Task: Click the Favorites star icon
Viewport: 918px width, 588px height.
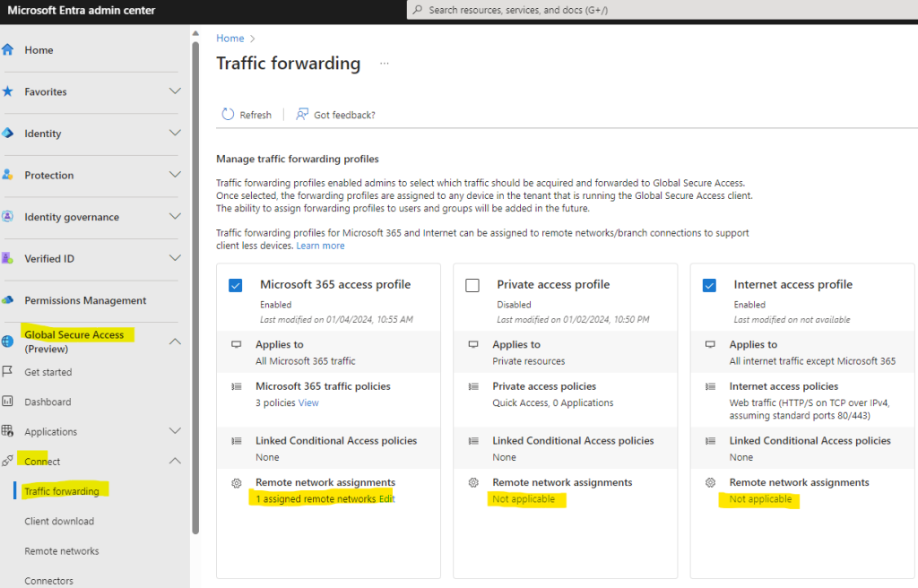Action: [7, 91]
